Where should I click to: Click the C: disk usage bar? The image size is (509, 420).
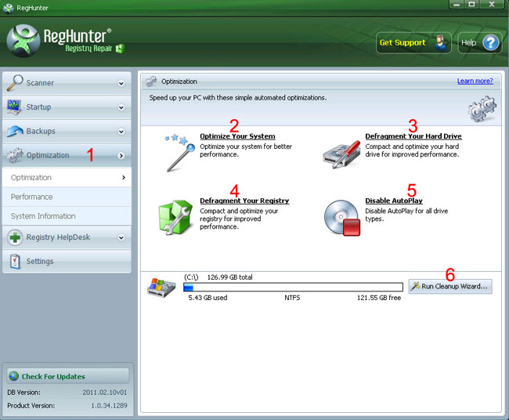(x=293, y=288)
